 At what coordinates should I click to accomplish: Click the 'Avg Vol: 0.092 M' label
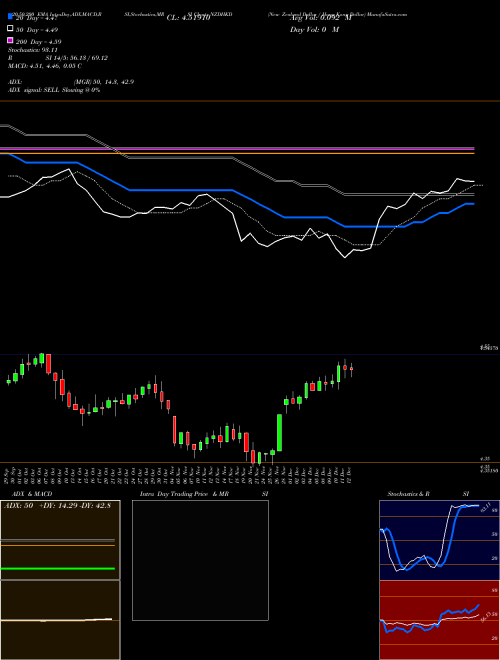(x=321, y=18)
